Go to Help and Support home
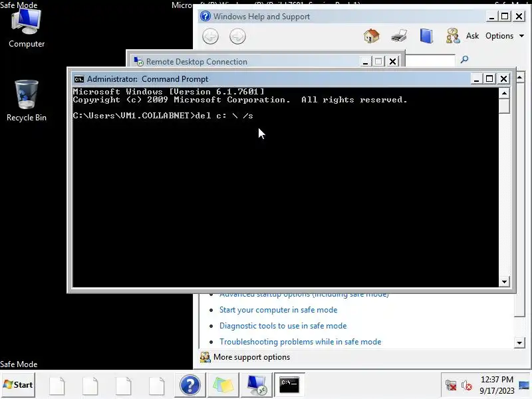The image size is (532, 399). tap(372, 36)
